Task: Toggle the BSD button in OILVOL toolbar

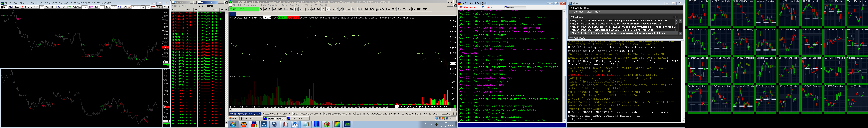Action: point(108,7)
